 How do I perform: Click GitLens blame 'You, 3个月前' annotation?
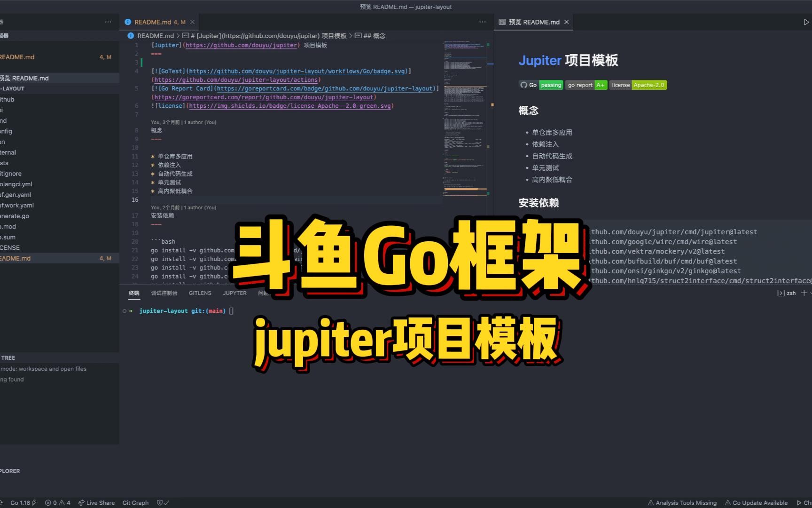point(184,122)
